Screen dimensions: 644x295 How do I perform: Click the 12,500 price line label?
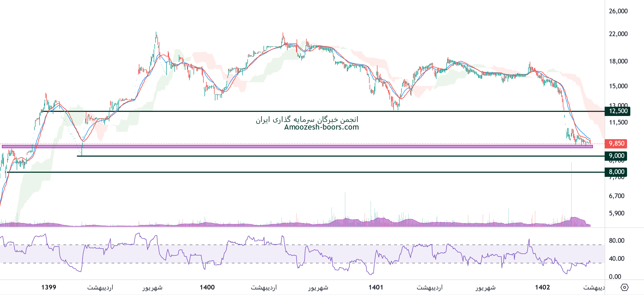[618, 111]
